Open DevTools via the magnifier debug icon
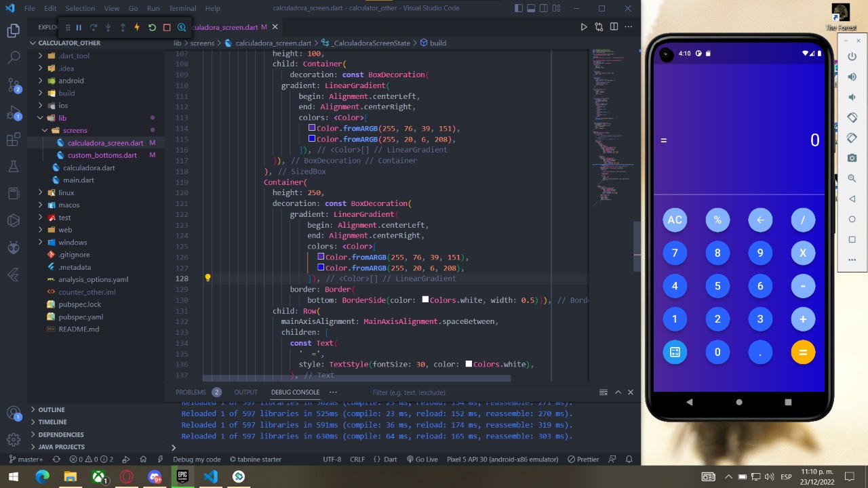This screenshot has height=488, width=868. (182, 27)
